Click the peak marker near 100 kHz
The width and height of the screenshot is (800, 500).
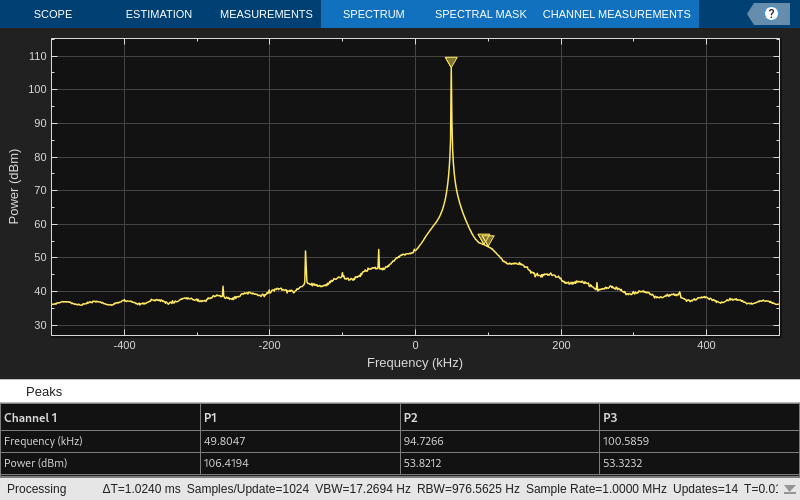pos(488,240)
